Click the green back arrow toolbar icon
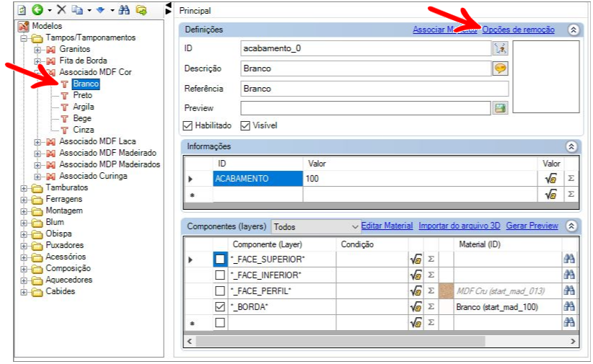This screenshot has width=593, height=364. pyautogui.click(x=38, y=10)
